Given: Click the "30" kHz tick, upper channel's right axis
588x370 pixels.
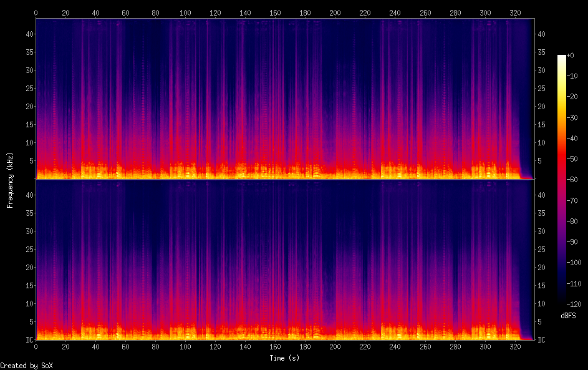Looking at the screenshot, I should pyautogui.click(x=541, y=70).
